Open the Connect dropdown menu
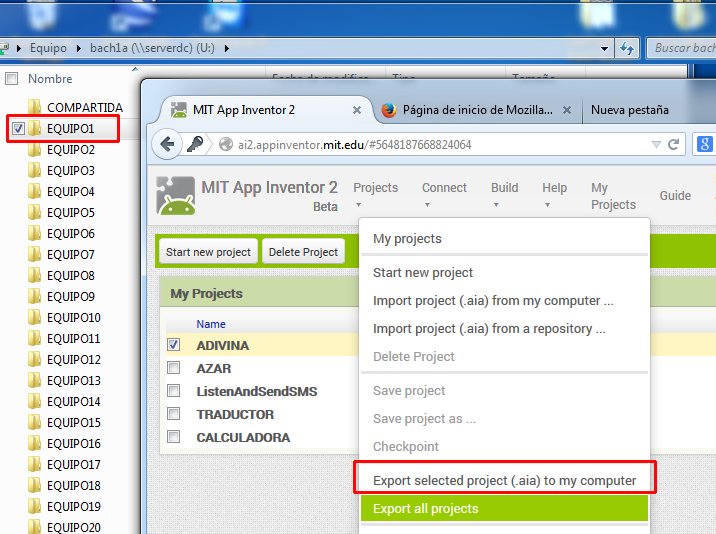This screenshot has height=534, width=716. coord(444,194)
